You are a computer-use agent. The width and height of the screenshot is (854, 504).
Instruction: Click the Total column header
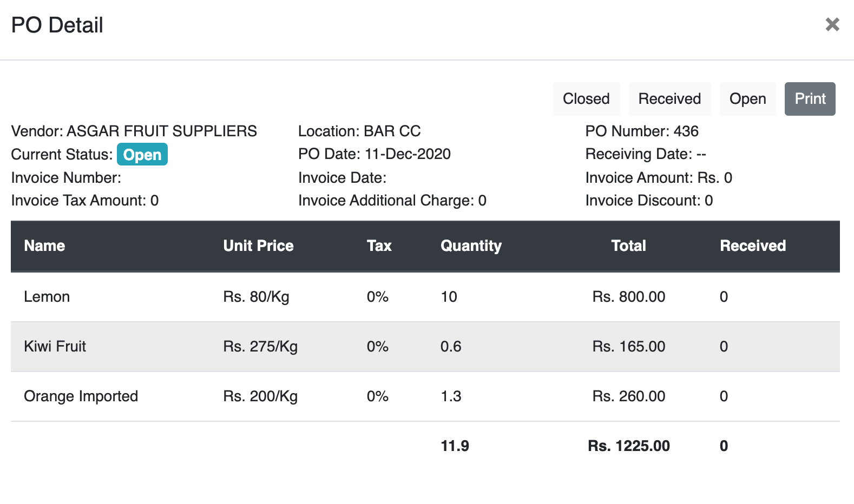(x=628, y=246)
